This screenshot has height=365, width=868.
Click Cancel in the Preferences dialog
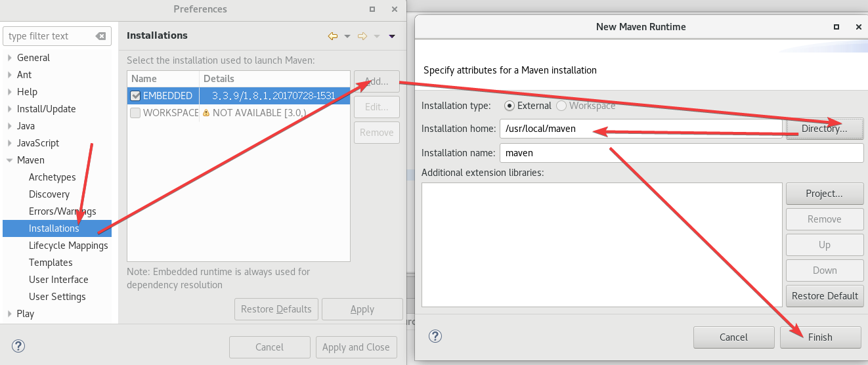coord(270,347)
